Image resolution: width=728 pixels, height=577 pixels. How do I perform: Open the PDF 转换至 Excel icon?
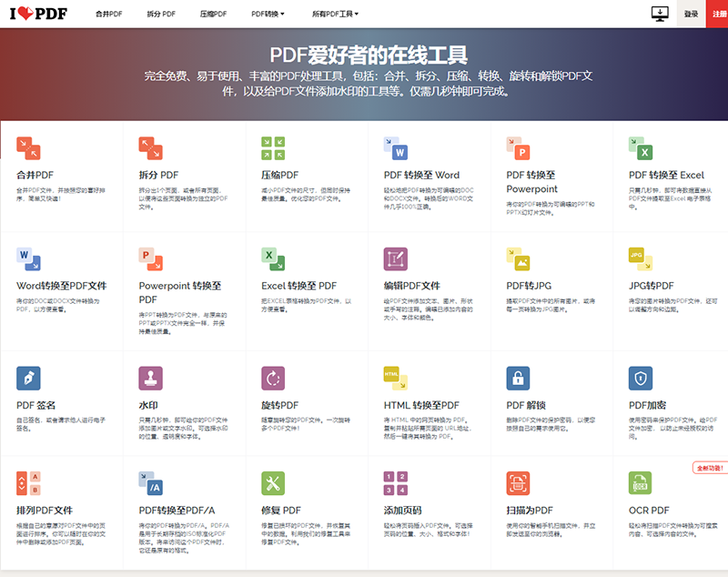(641, 148)
